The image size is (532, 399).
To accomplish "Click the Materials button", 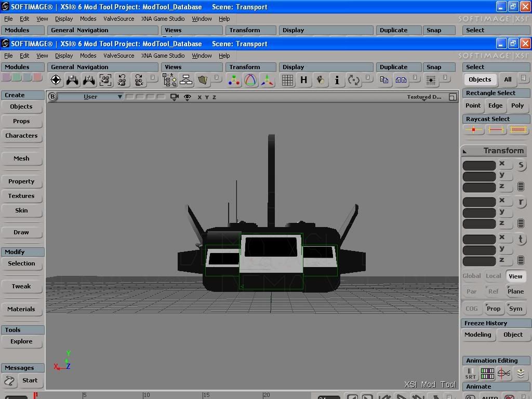I will pyautogui.click(x=21, y=310).
